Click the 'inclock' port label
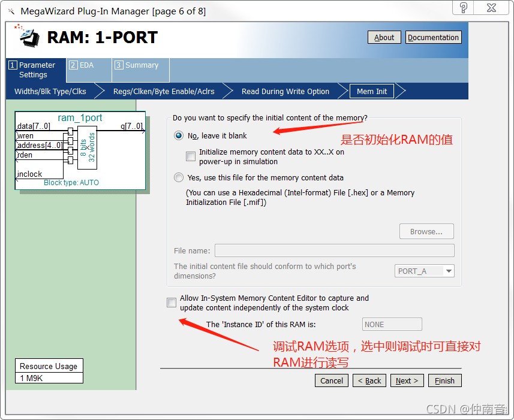 coord(29,174)
